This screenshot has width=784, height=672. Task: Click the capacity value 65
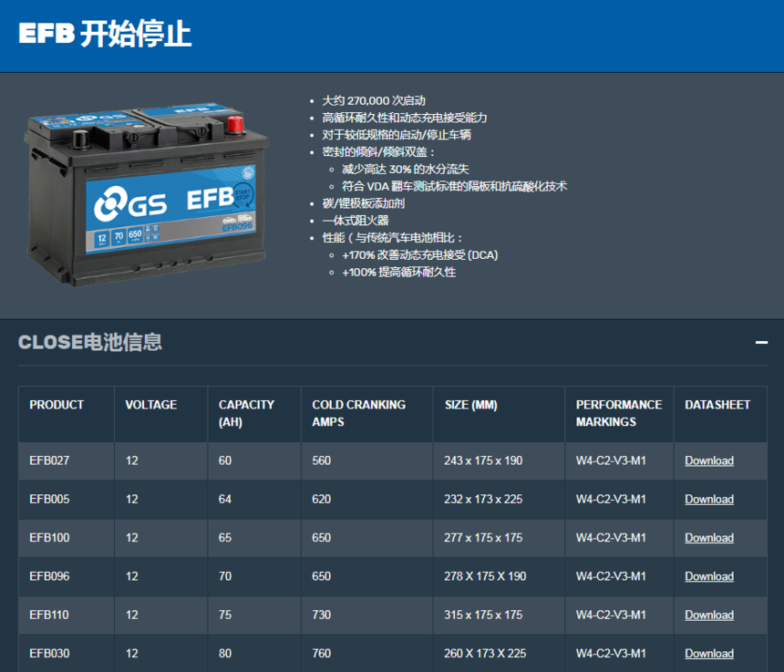[x=225, y=537]
